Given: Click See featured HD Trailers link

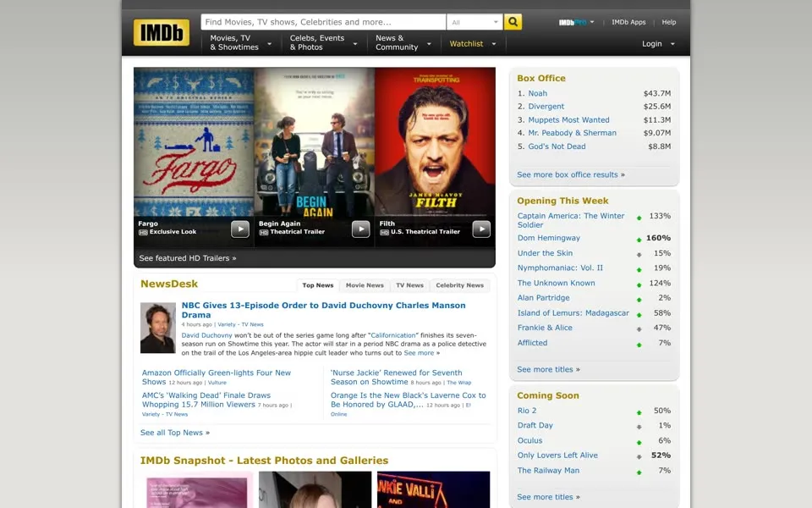Looking at the screenshot, I should [188, 258].
